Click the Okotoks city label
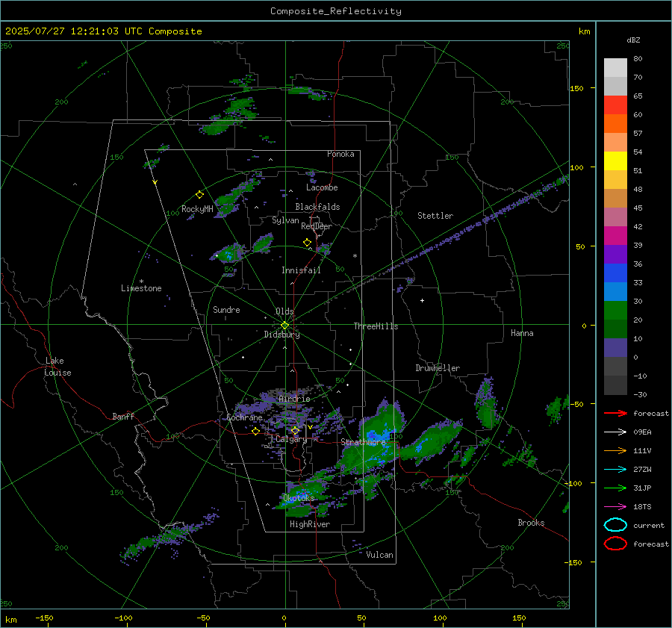This screenshot has height=628, width=672. (299, 497)
